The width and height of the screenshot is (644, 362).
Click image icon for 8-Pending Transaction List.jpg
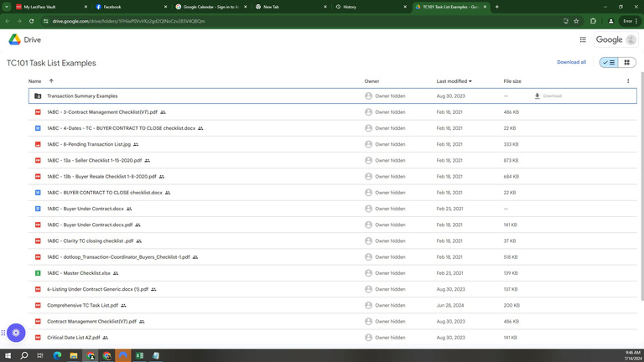(38, 144)
